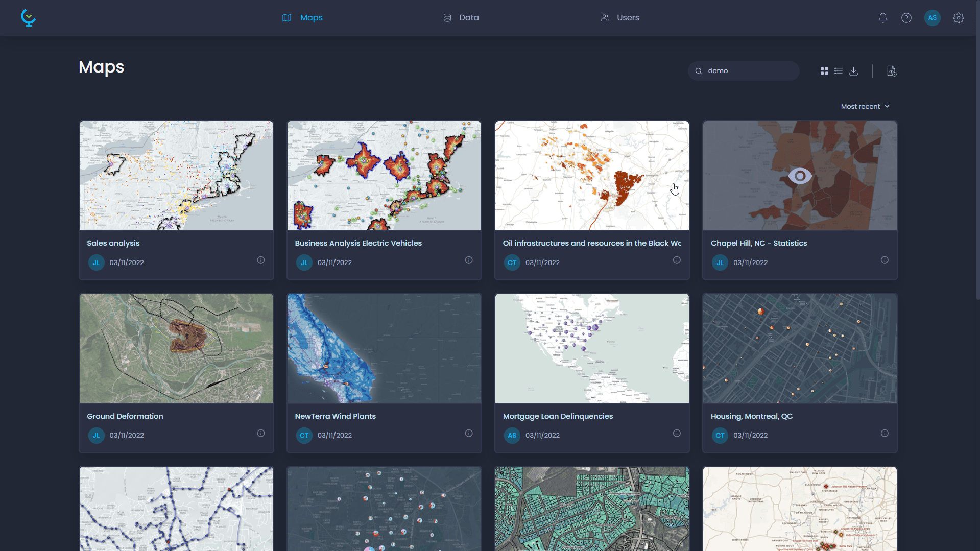
Task: Click the Housing, Montreal, QC title
Action: (752, 417)
